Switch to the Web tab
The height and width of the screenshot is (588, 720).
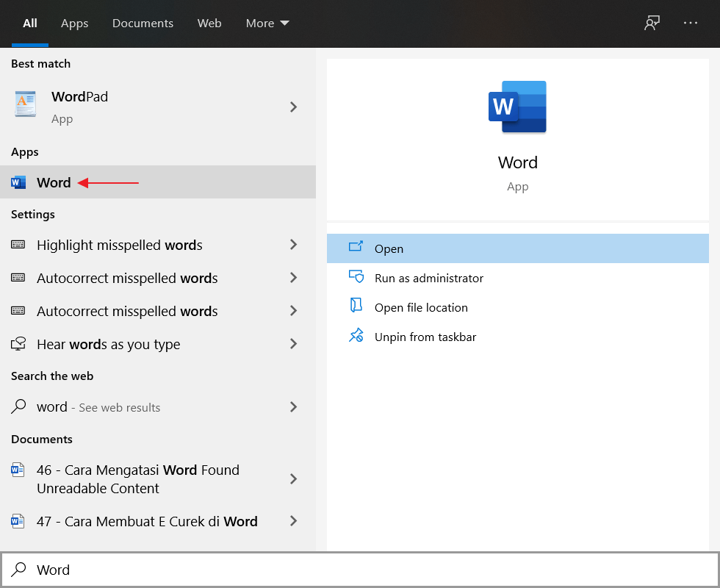[209, 23]
